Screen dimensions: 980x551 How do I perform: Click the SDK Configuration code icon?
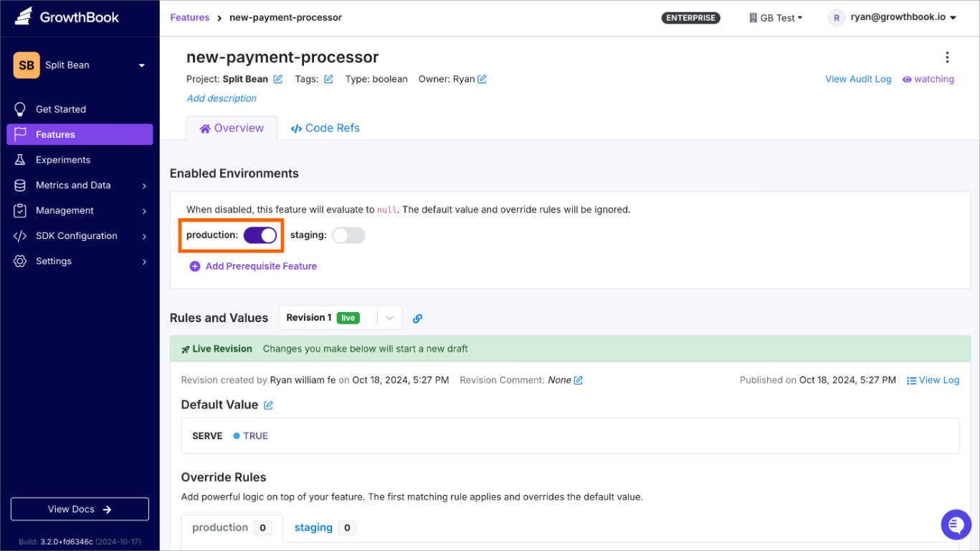tap(20, 236)
